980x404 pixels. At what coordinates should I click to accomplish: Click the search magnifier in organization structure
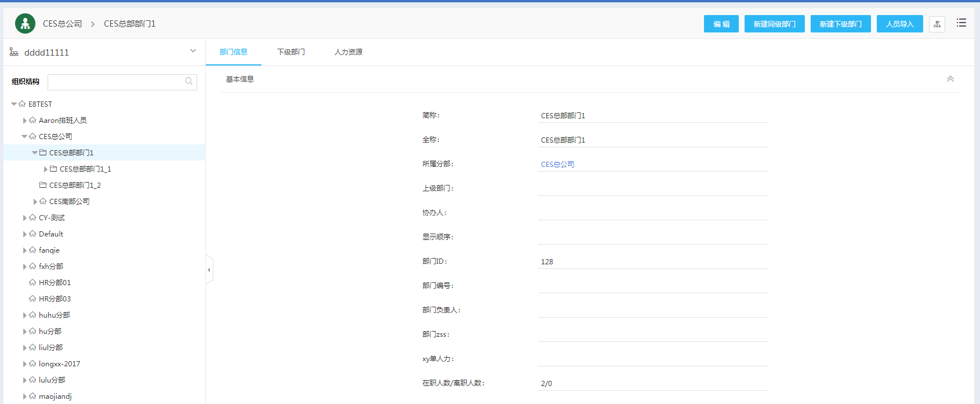click(x=189, y=82)
